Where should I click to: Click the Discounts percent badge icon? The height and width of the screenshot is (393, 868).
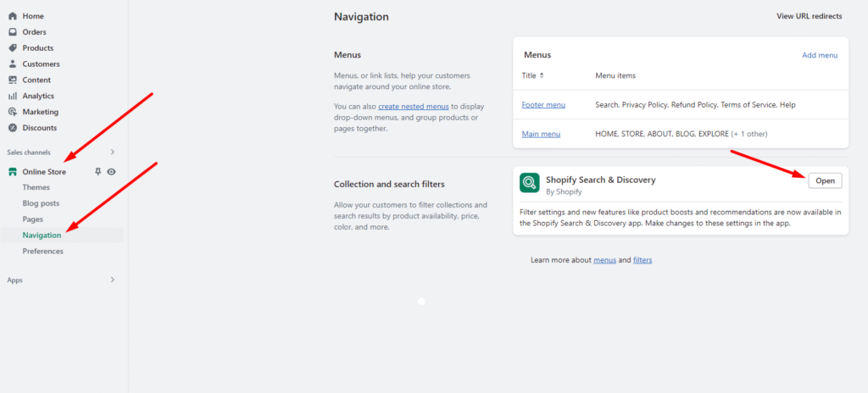click(13, 128)
